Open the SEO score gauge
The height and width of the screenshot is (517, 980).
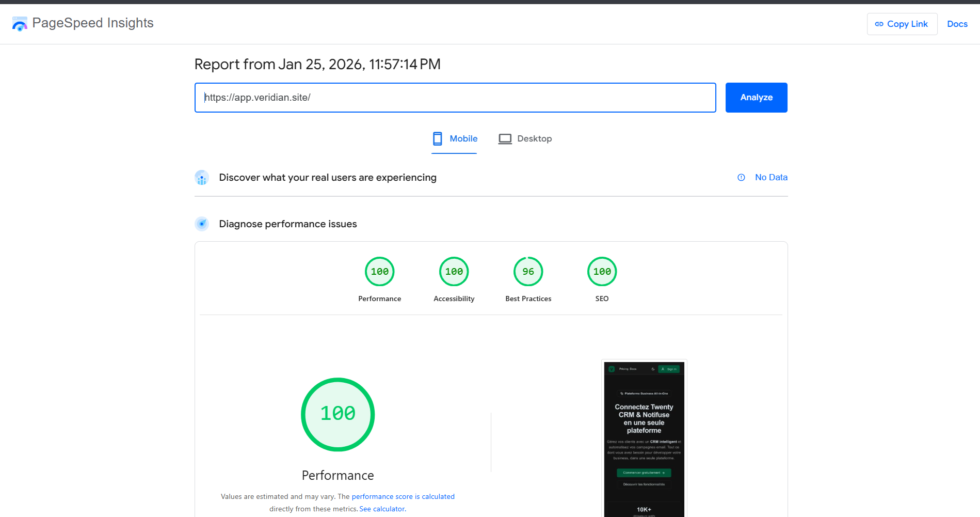pos(602,272)
